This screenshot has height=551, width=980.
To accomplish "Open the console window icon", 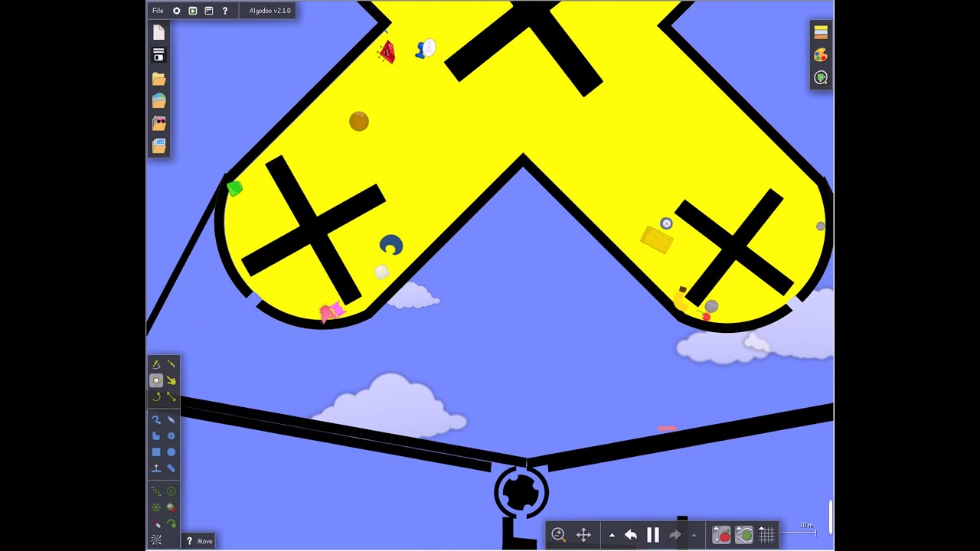I will click(x=208, y=11).
